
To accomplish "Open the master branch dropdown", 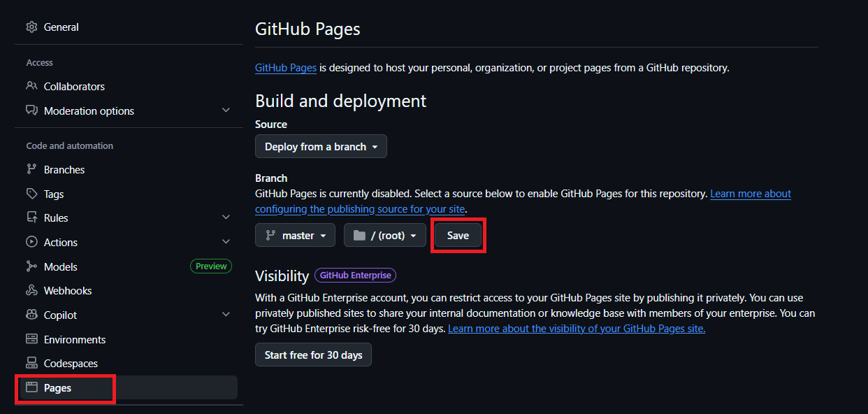I will [295, 236].
